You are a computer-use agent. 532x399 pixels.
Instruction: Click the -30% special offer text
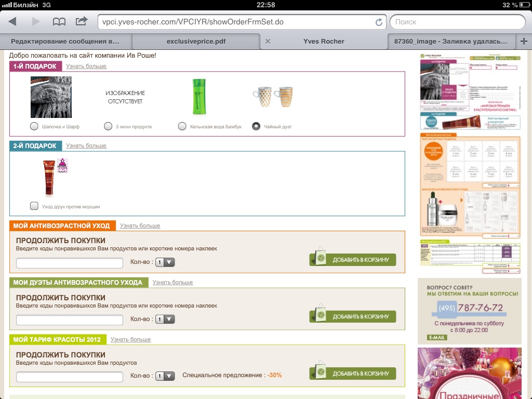pos(274,375)
